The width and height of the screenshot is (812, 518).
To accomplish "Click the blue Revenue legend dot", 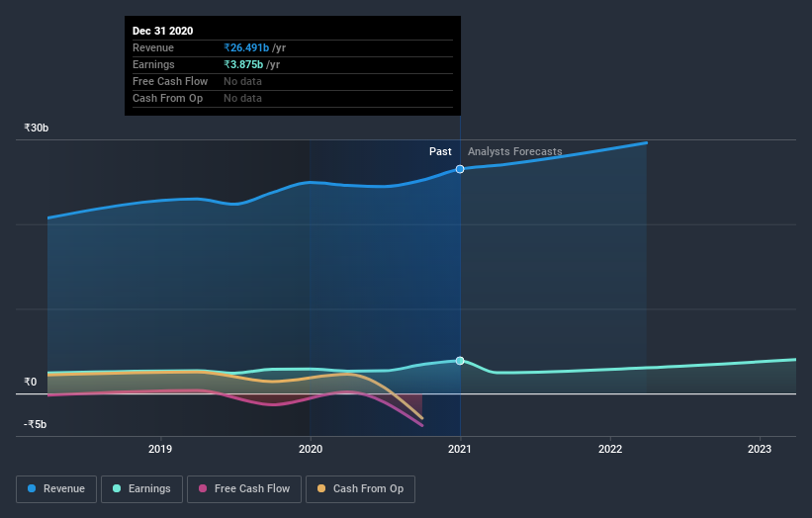I will pos(32,488).
